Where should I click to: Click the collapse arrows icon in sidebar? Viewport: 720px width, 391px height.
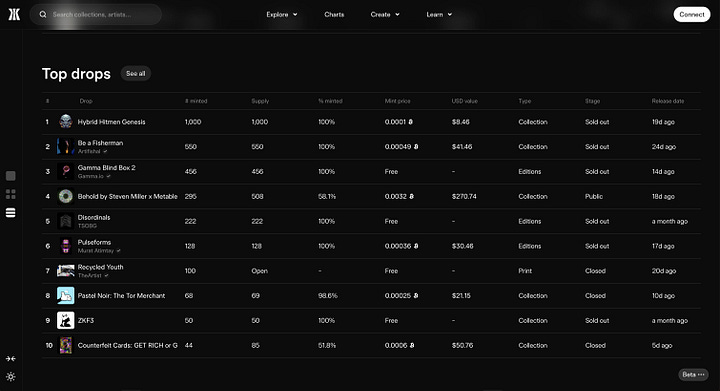11,358
